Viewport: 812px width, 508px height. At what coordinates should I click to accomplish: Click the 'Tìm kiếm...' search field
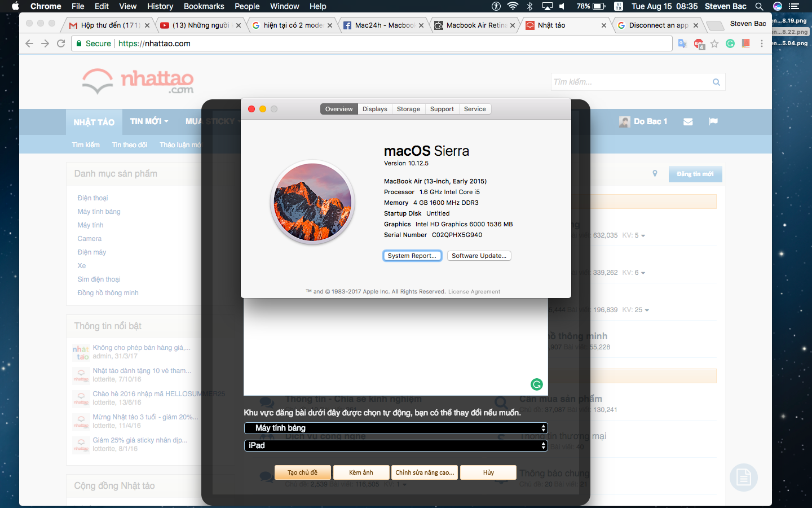(632, 82)
